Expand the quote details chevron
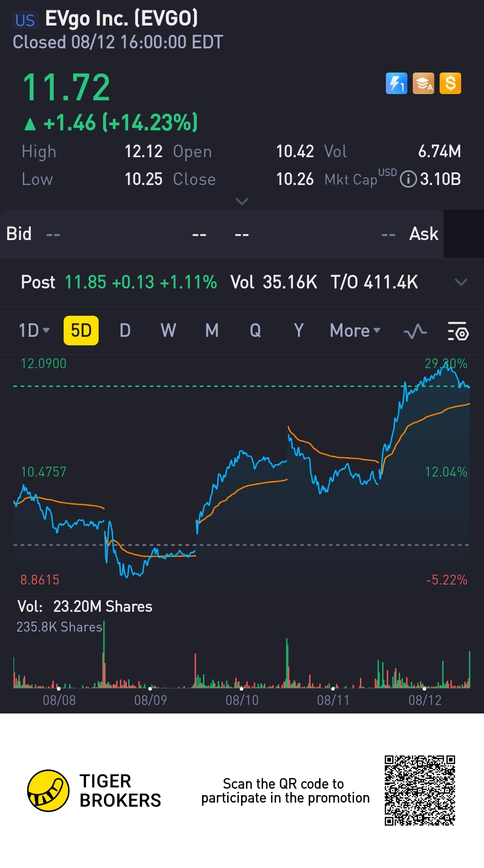Image resolution: width=484 pixels, height=868 pixels. click(x=242, y=202)
